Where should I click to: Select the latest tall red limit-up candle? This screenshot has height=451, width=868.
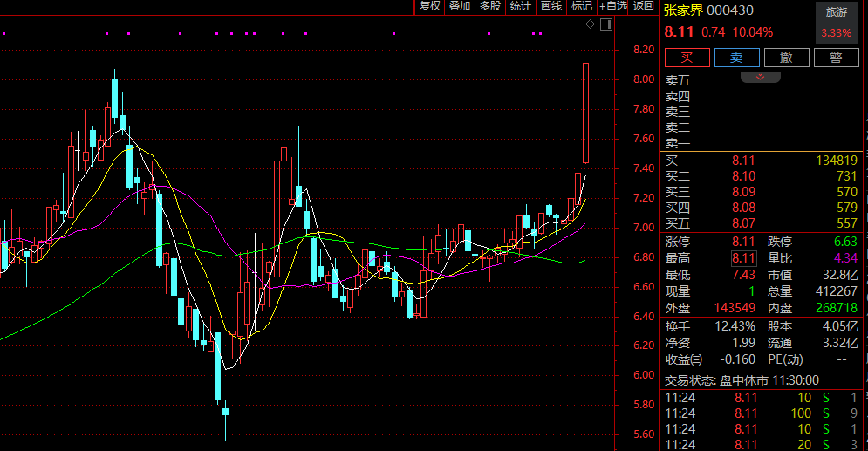(585, 113)
